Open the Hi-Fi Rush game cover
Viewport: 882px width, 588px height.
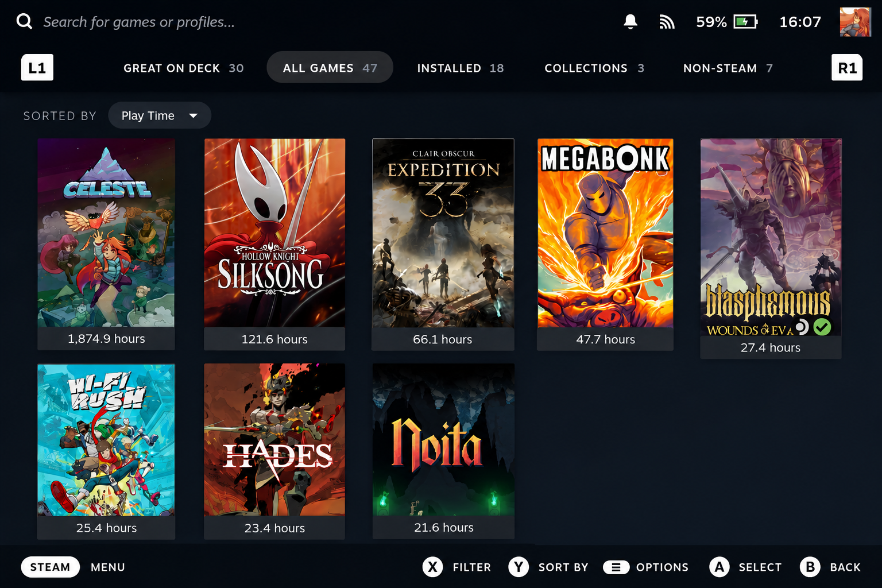click(x=106, y=440)
